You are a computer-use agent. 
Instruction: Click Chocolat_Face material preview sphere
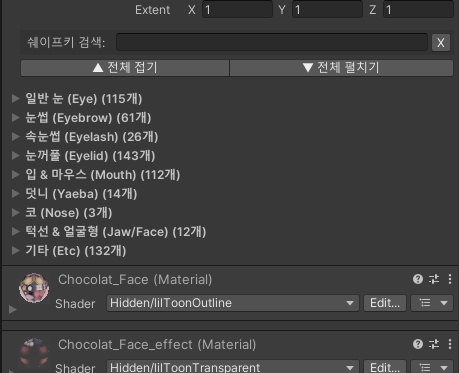[x=34, y=288]
